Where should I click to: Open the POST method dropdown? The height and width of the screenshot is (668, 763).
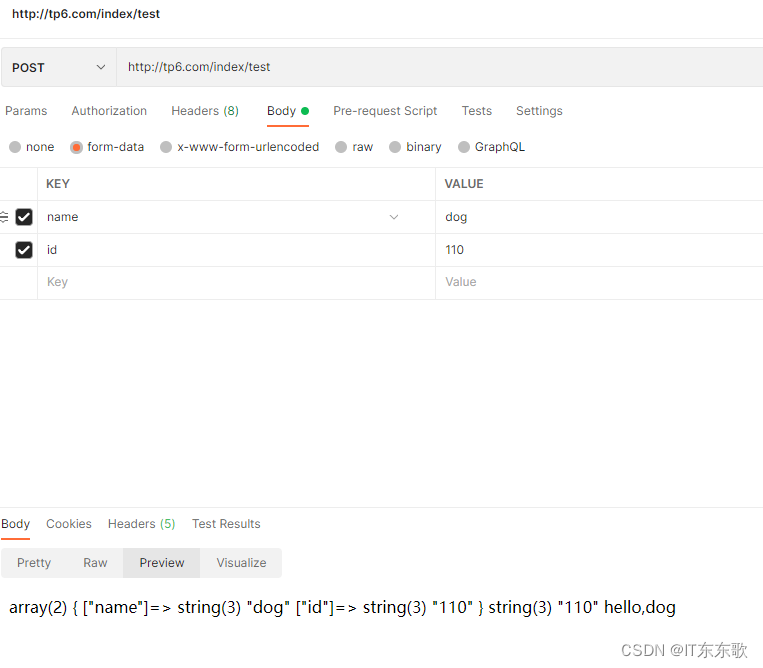pyautogui.click(x=58, y=67)
